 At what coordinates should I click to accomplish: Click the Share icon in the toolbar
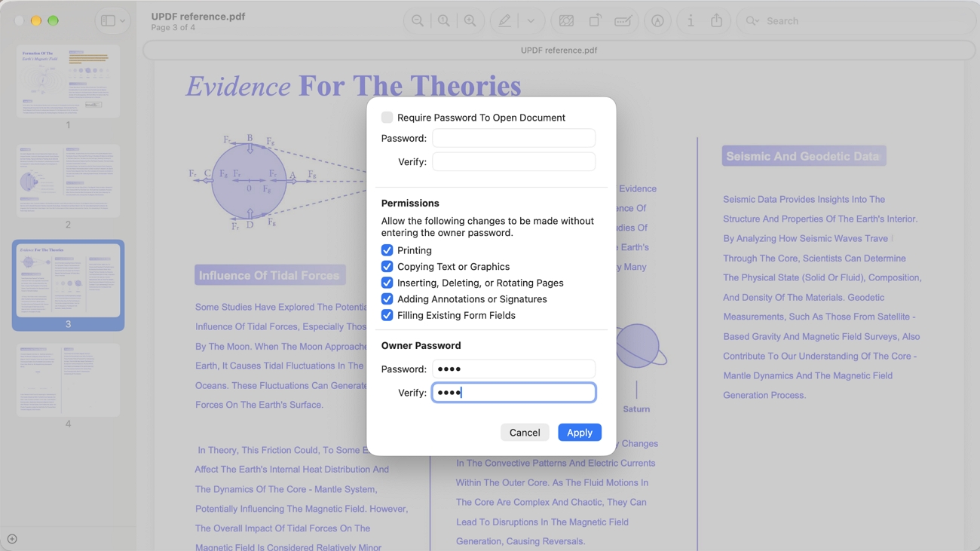click(716, 21)
